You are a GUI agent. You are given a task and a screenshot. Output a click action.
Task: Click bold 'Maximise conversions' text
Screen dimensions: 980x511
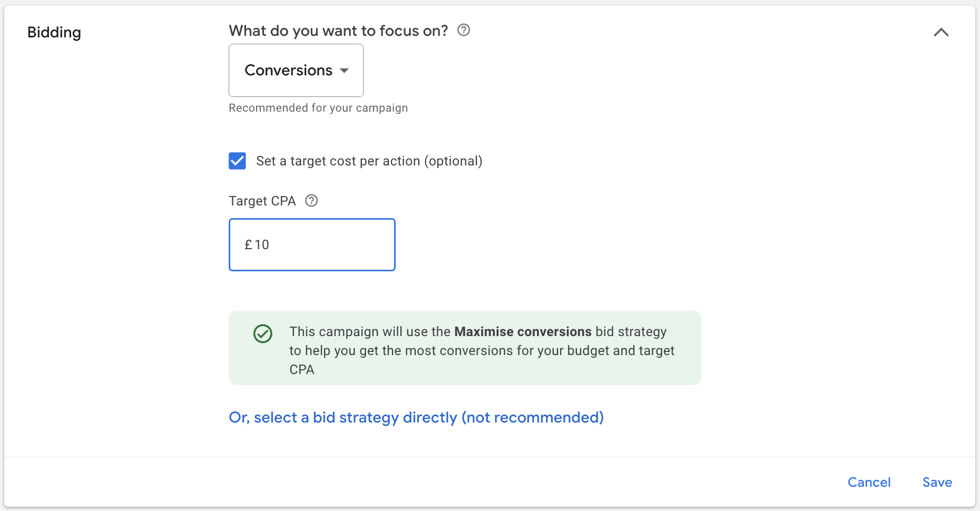point(523,331)
